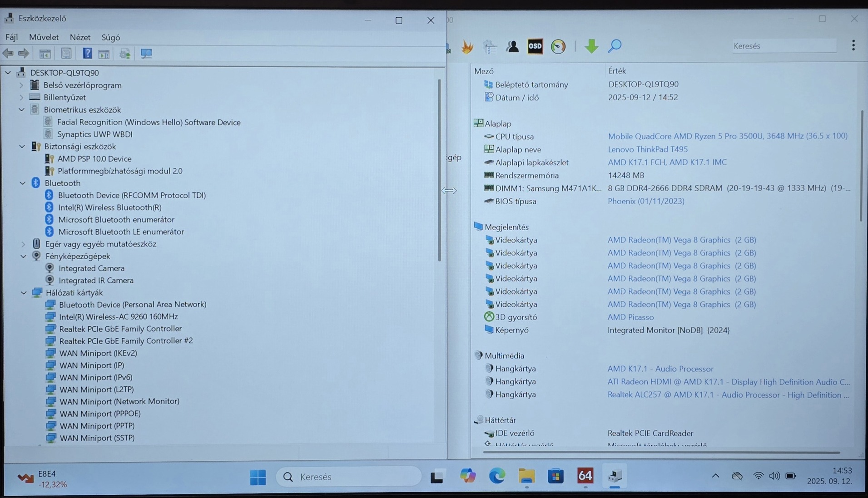Viewport: 868px width, 498px height.
Task: Click the forward arrow in Device Manager toolbar
Action: coord(24,54)
